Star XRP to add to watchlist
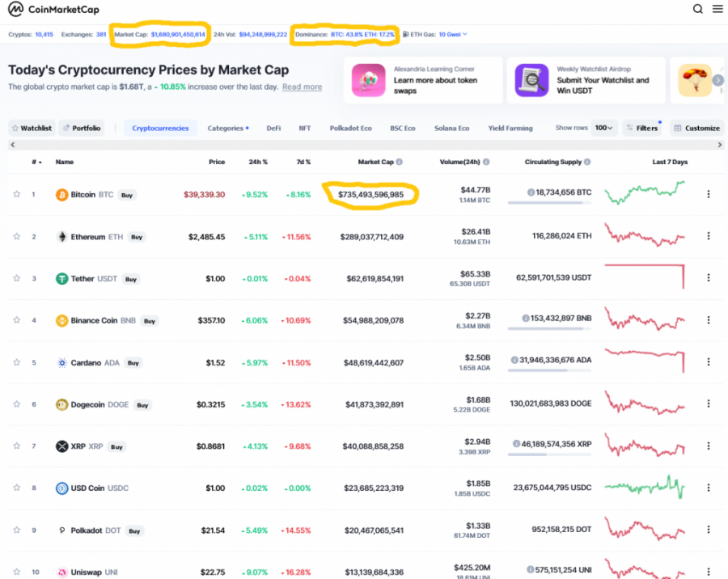728x579 pixels. (17, 446)
